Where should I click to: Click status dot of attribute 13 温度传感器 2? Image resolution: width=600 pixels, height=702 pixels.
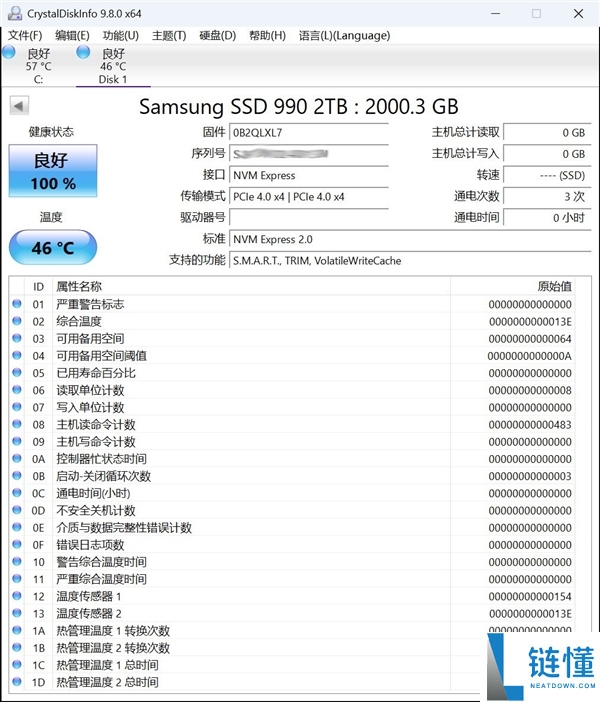(17, 613)
